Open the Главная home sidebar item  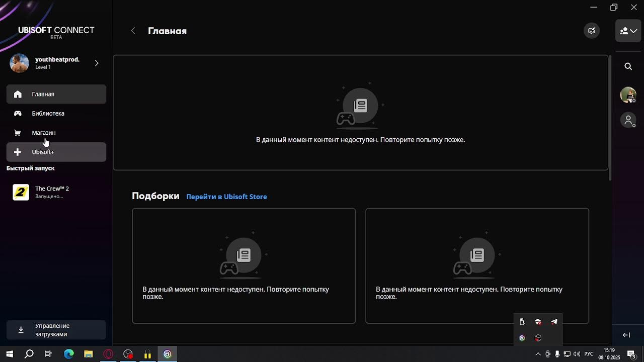56,94
